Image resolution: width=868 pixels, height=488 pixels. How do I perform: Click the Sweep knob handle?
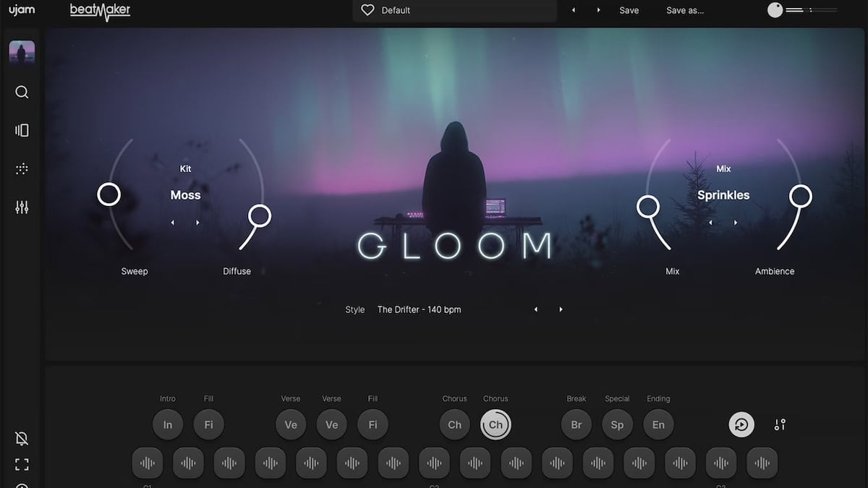109,194
